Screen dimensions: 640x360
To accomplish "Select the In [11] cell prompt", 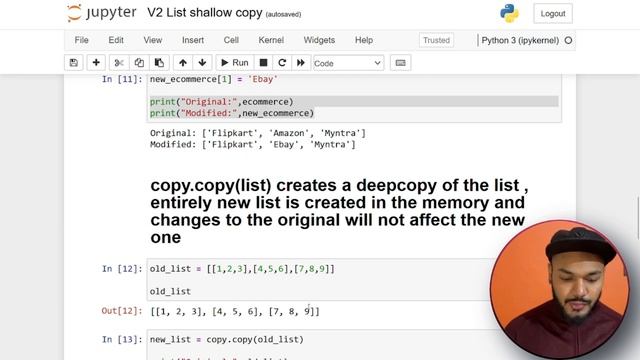I will pos(122,79).
